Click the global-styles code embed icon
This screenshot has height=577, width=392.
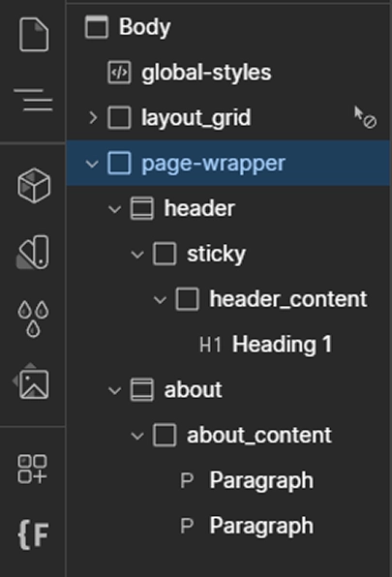click(119, 73)
